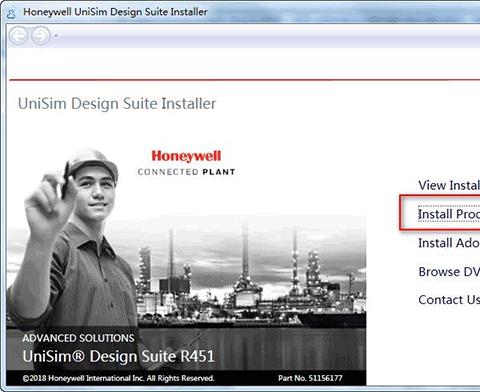Click the installer window title bar icon
Screen dimensions: 480x392
tap(11, 13)
